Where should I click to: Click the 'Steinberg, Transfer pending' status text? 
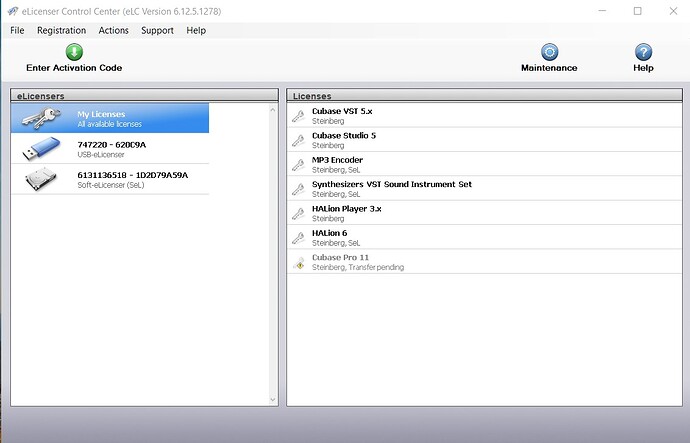(358, 267)
